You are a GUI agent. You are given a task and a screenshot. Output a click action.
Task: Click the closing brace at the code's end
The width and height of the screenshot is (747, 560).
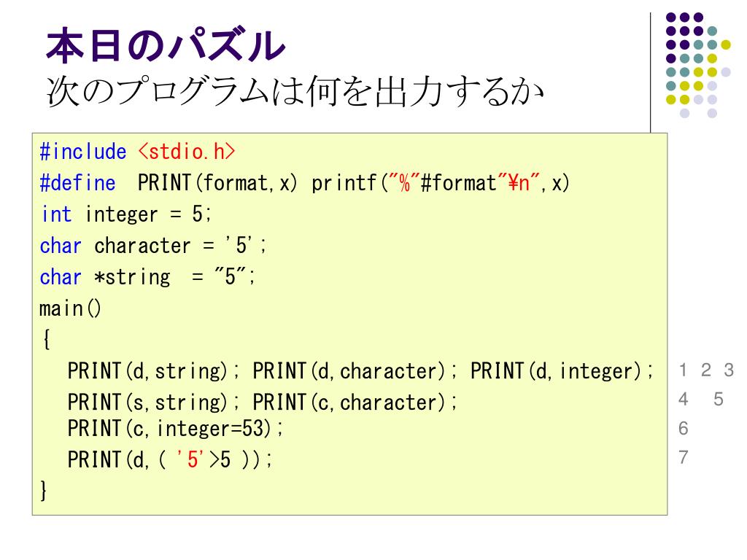pos(44,490)
